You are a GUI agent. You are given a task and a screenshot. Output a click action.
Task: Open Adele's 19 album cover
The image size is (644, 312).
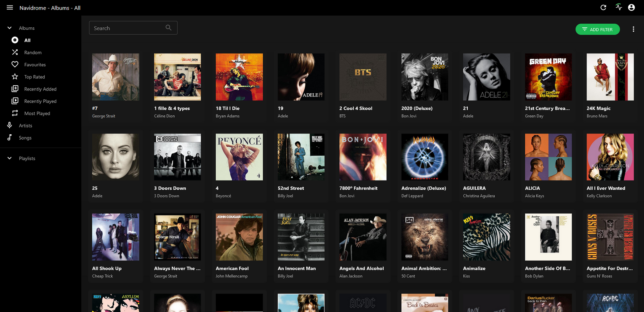(x=301, y=77)
